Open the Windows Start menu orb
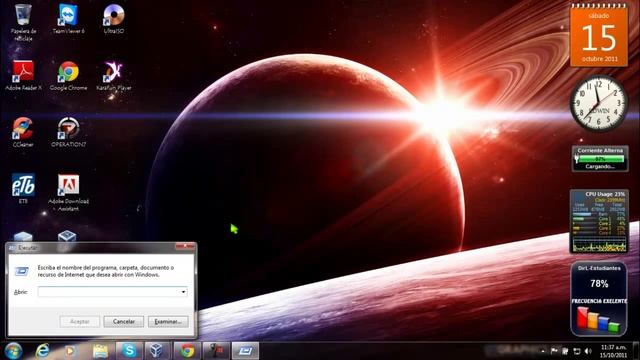Image resolution: width=640 pixels, height=360 pixels. [x=13, y=351]
